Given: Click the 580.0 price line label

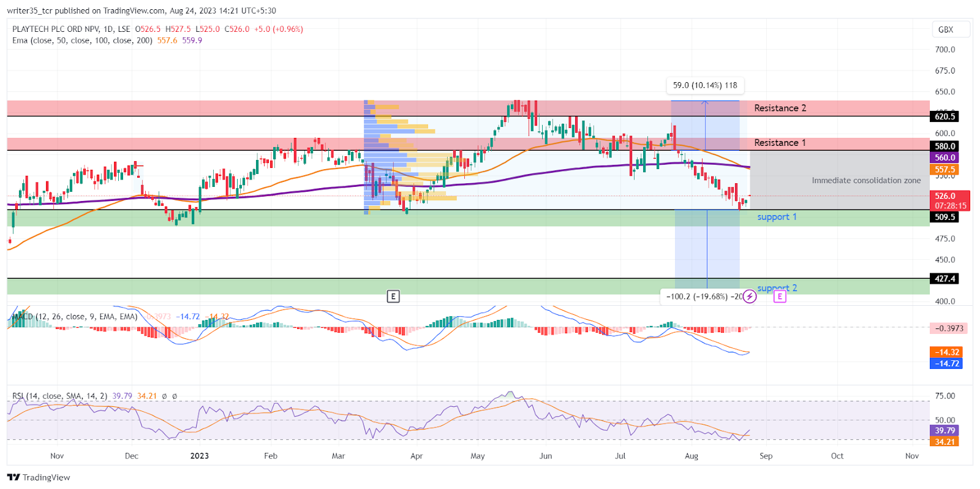Looking at the screenshot, I should pyautogui.click(x=944, y=146).
